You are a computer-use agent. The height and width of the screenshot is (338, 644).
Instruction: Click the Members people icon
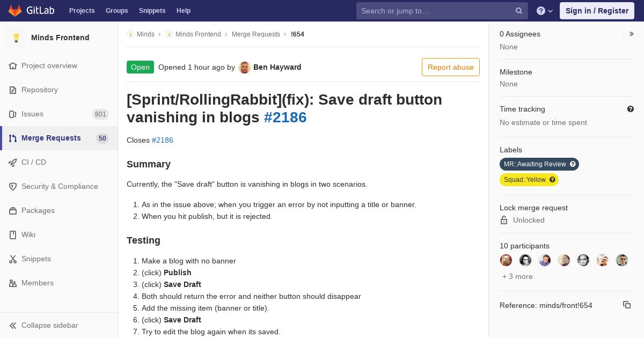(x=13, y=283)
